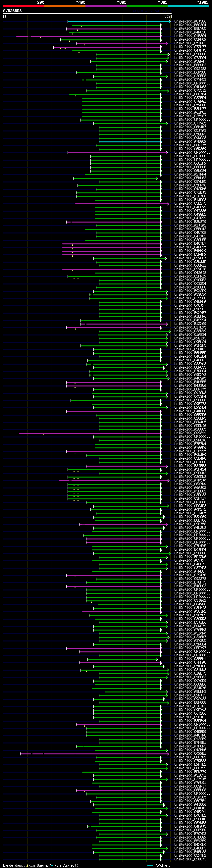This screenshot has height=868, width=212.
Task: Open hit UniRef100_B8N4A5
Action: point(190,422)
